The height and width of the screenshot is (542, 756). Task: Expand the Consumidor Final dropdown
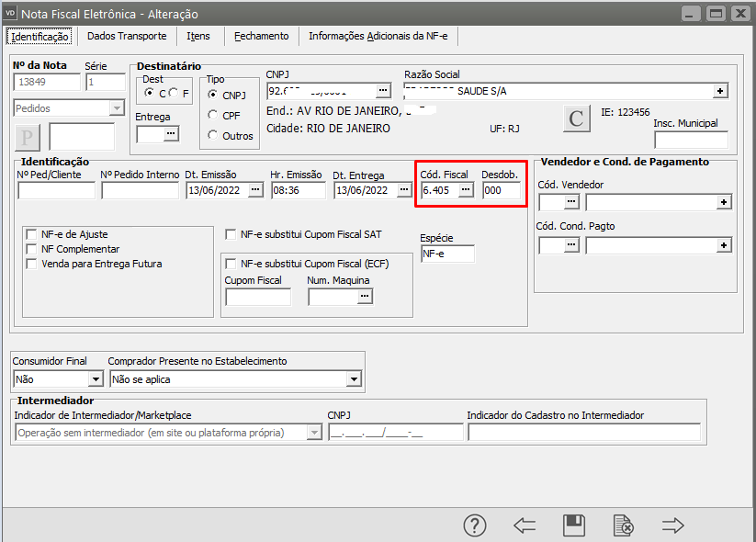click(x=95, y=378)
